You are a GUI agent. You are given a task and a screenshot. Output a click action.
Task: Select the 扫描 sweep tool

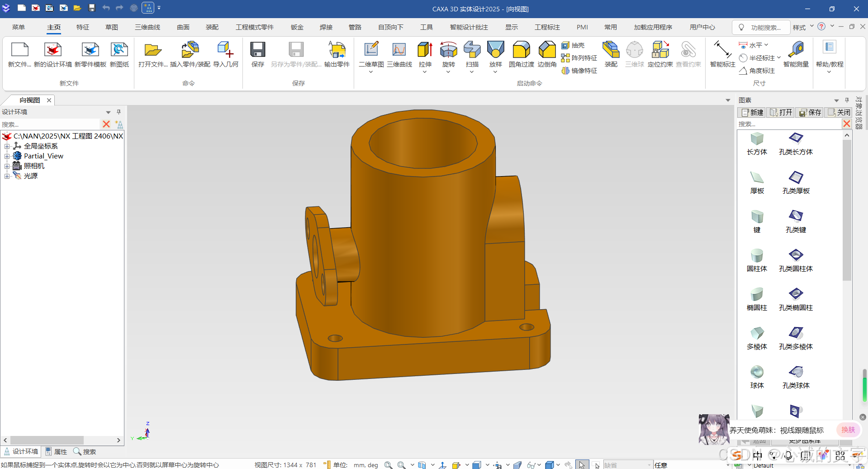tap(472, 50)
